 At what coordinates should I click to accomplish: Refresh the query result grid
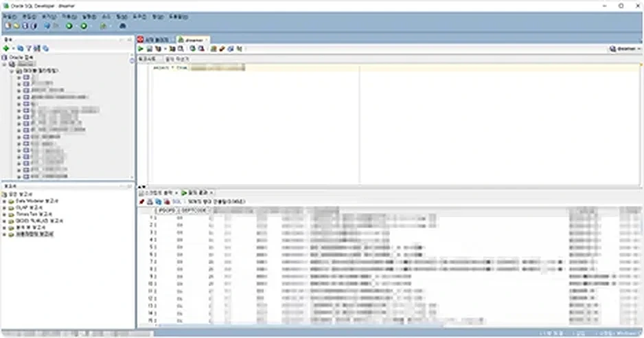[x=158, y=202]
